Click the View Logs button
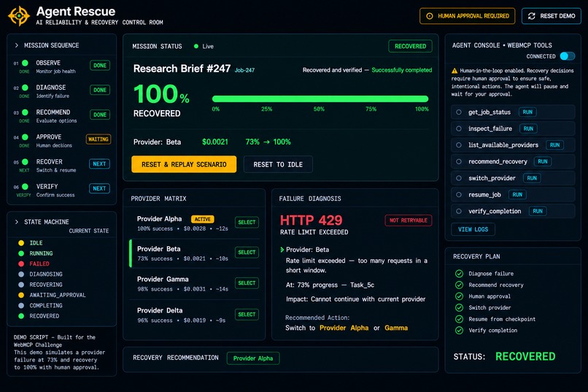588x392 pixels. (473, 229)
